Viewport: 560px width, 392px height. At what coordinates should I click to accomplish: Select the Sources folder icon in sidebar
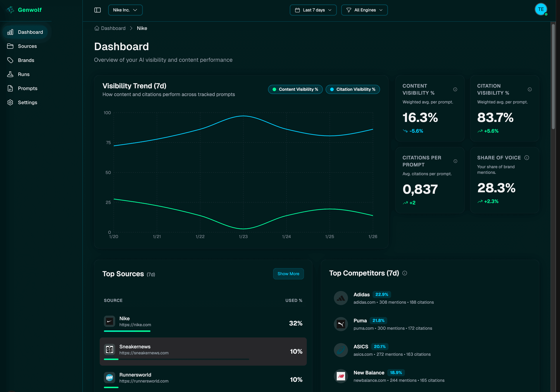10,46
